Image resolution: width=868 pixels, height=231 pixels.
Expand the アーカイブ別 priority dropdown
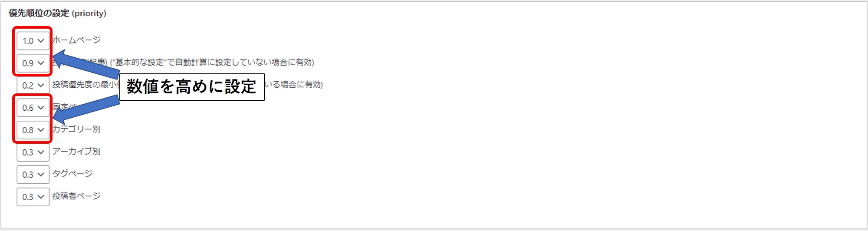pos(33,152)
